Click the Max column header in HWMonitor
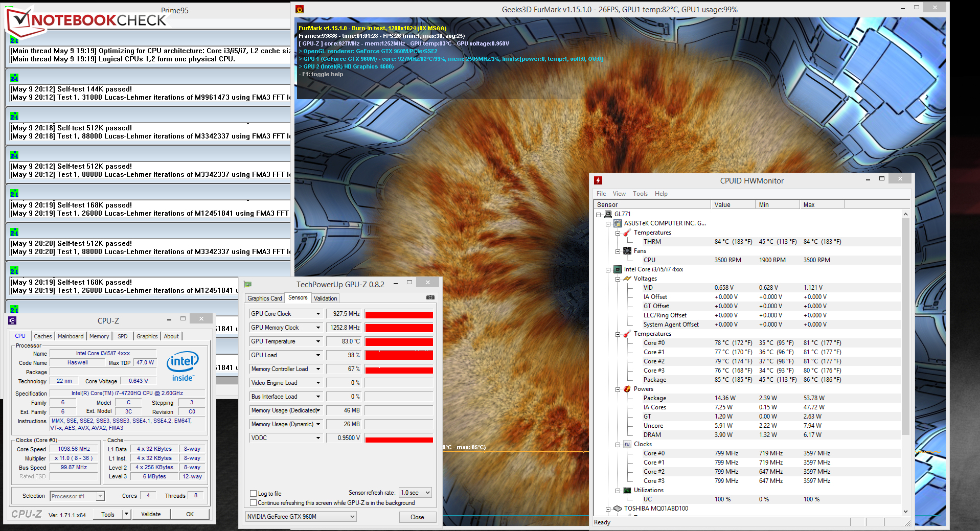This screenshot has height=531, width=980. click(x=822, y=204)
